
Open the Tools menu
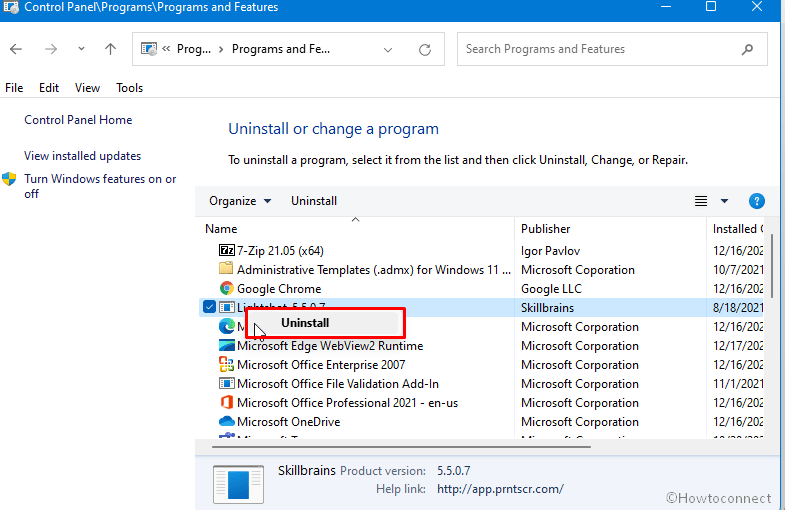pos(129,88)
